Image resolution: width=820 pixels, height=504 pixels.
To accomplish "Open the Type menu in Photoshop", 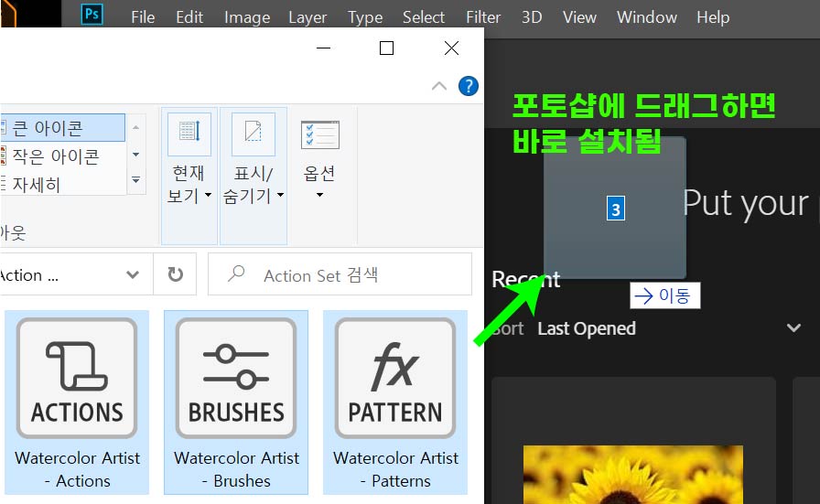I will click(x=365, y=17).
